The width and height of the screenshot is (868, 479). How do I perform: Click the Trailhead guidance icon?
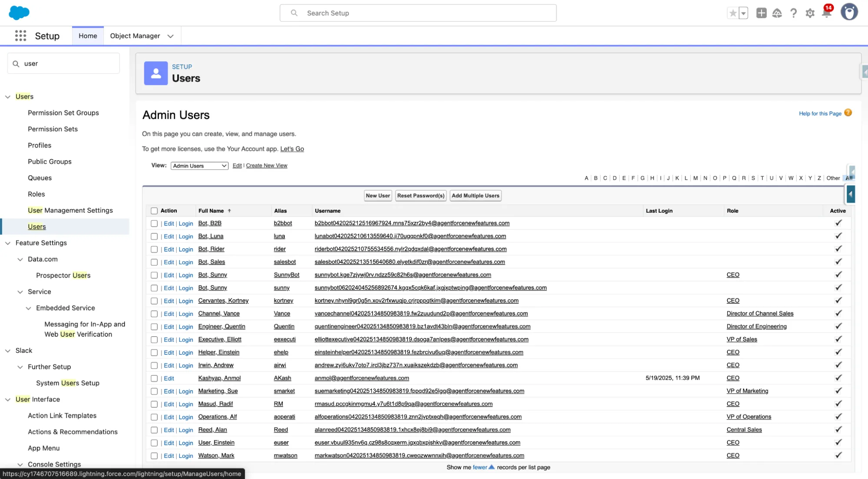pos(777,13)
